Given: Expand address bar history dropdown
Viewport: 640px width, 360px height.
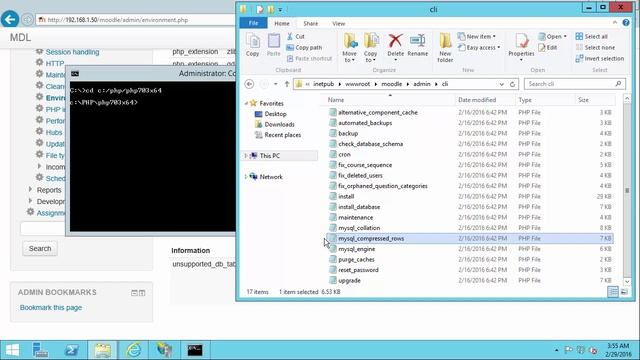Looking at the screenshot, I should pos(501,84).
